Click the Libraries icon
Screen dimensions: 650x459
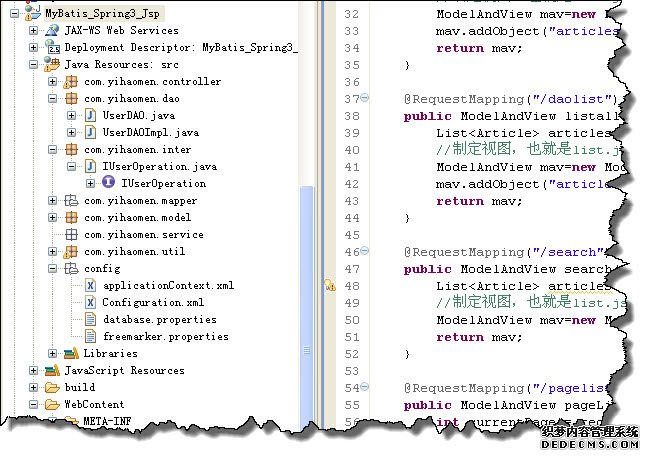[70, 353]
